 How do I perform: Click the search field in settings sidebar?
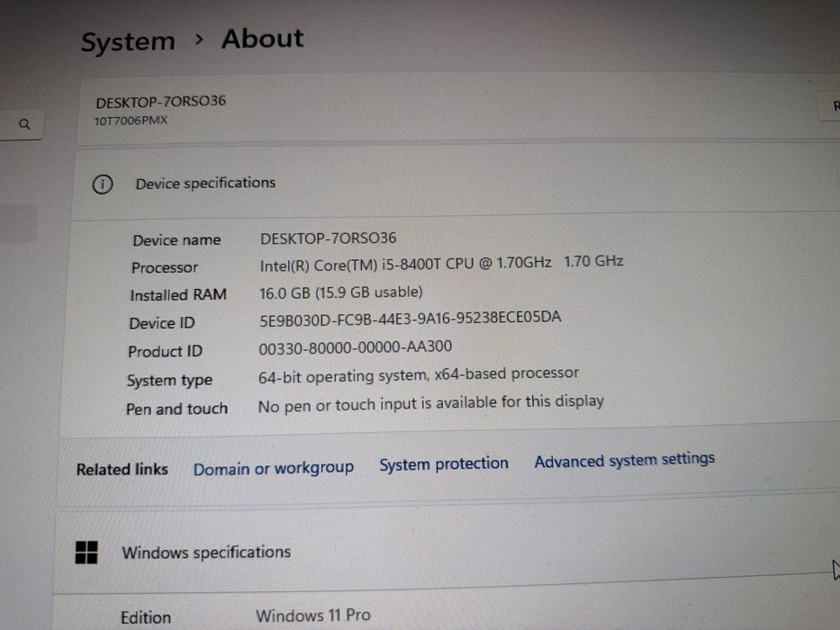tap(21, 124)
